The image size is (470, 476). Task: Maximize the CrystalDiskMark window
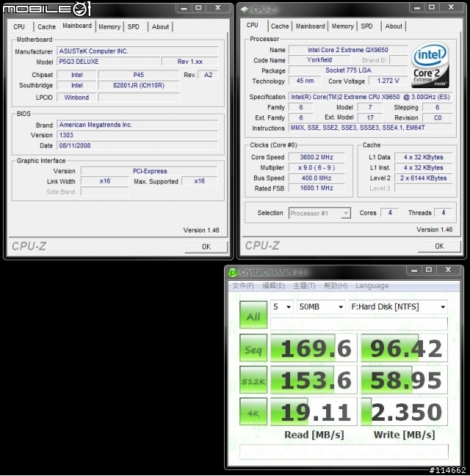point(429,270)
